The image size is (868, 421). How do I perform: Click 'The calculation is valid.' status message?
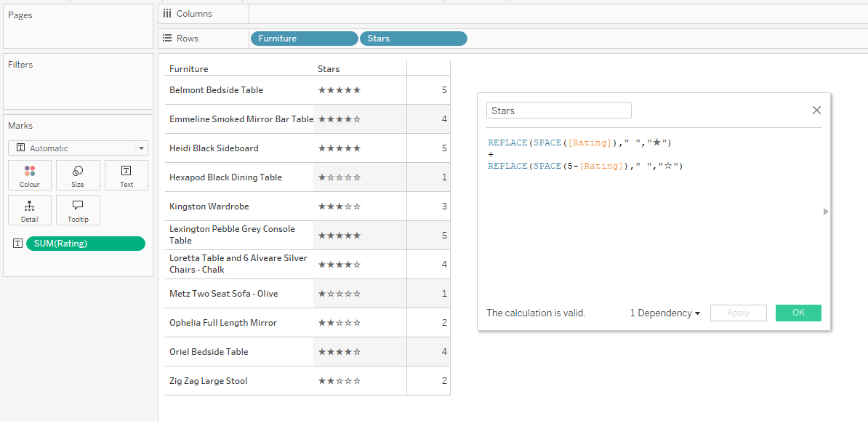536,313
